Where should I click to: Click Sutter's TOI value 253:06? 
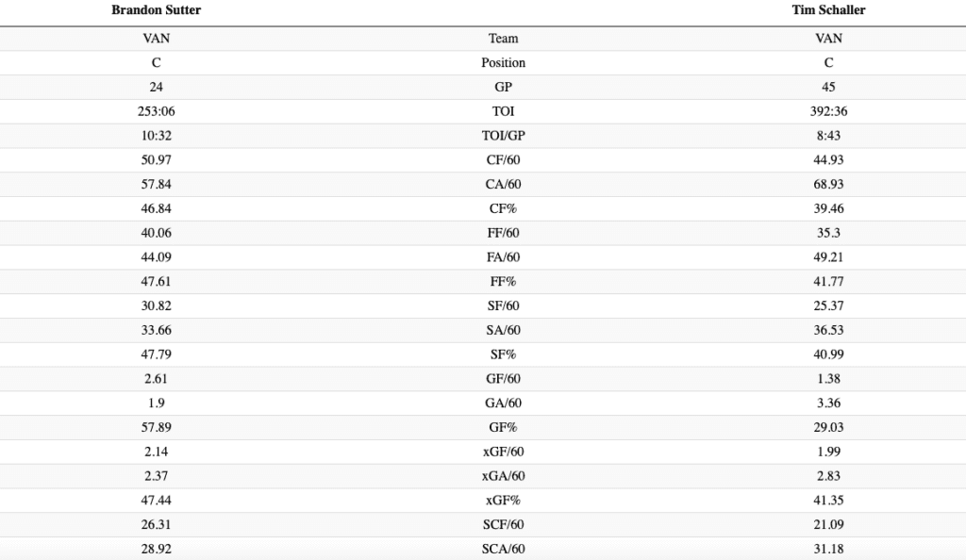point(156,111)
